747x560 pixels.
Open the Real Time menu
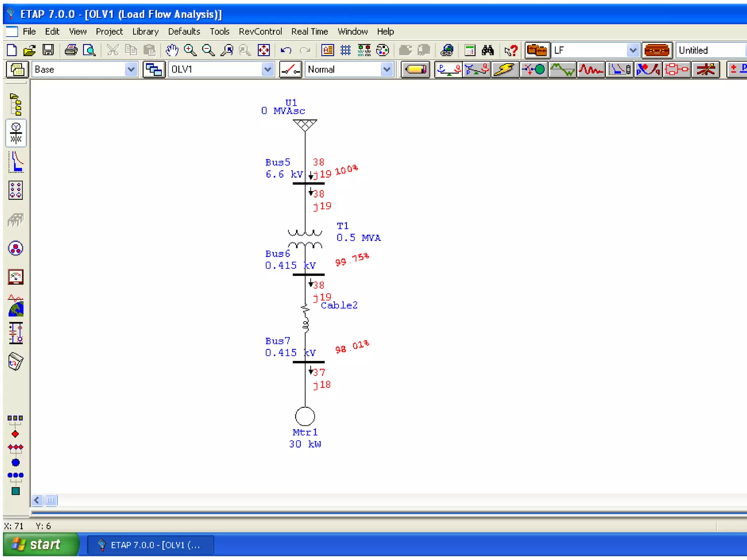pyautogui.click(x=309, y=31)
